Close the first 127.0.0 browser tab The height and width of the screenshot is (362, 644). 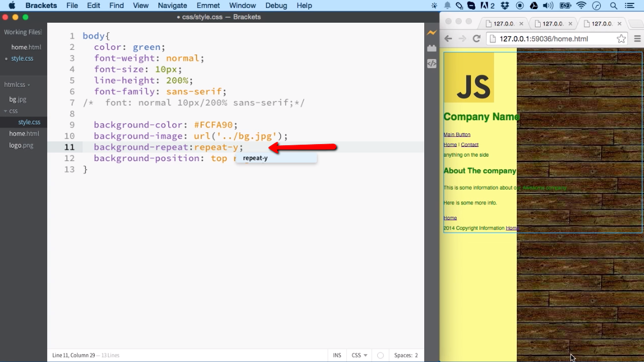pos(521,24)
